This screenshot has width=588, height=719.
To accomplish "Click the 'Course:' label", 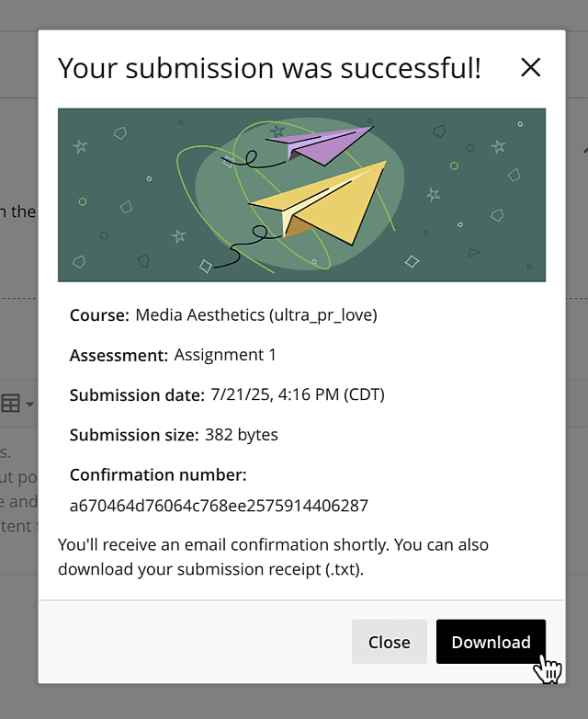I will pyautogui.click(x=99, y=315).
